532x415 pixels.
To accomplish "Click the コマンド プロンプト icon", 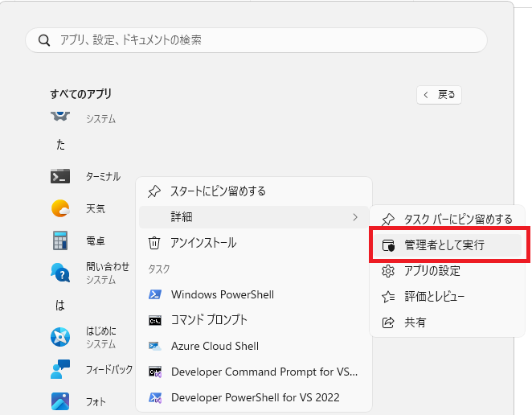I will click(155, 321).
